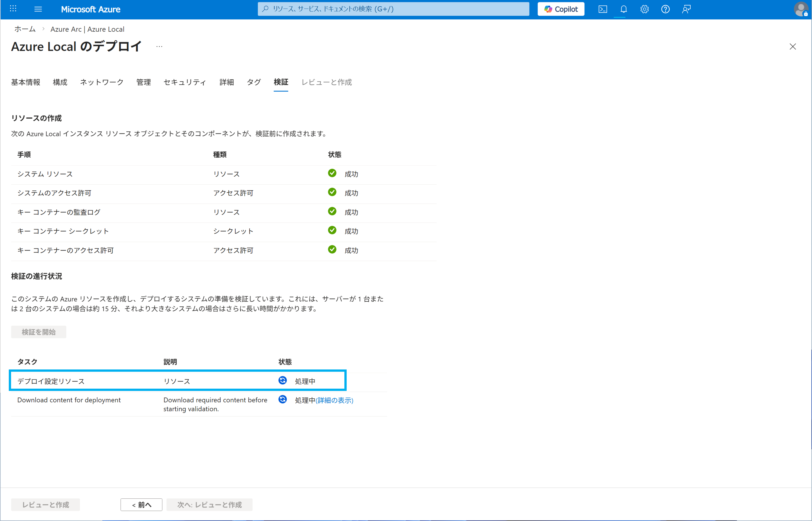Open the Azure apps grid launcher
This screenshot has height=521, width=812.
click(x=13, y=9)
